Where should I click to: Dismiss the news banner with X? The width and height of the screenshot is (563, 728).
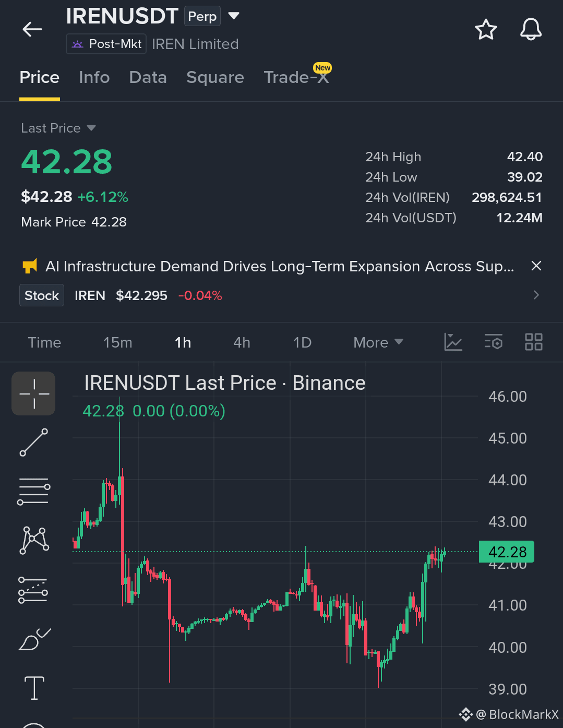[536, 266]
